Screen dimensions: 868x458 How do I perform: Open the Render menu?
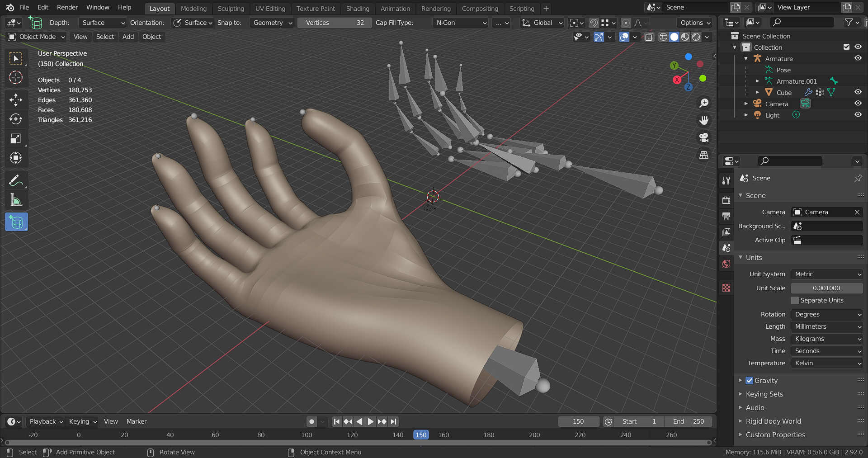67,7
